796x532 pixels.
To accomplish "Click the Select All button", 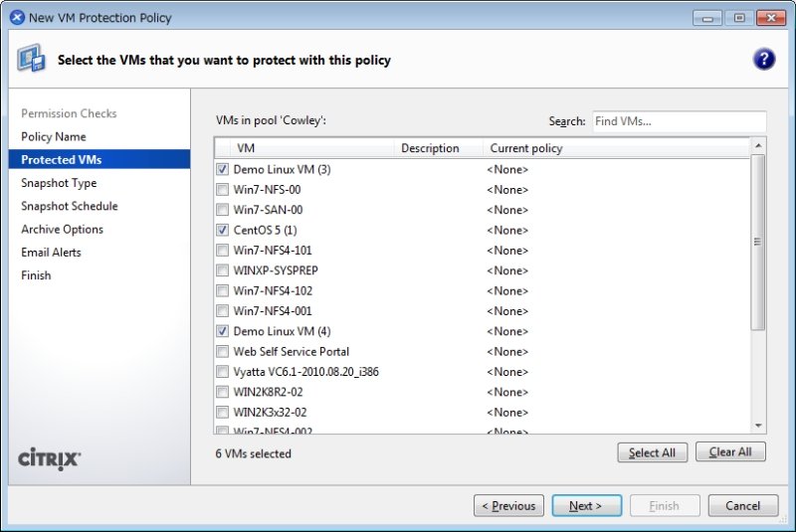I will click(x=653, y=452).
